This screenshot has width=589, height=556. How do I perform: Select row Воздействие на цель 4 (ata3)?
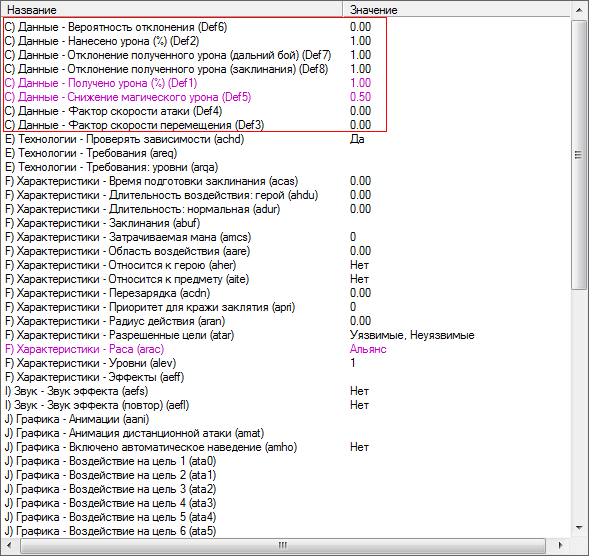click(x=285, y=503)
